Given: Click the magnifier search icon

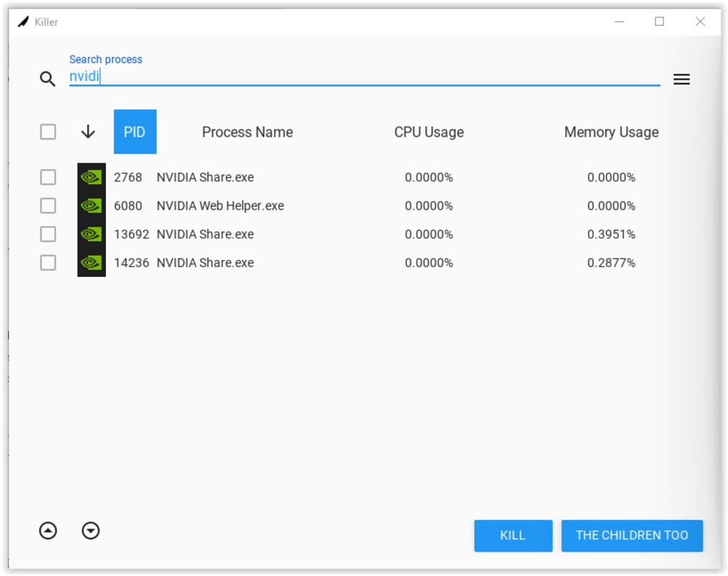Looking at the screenshot, I should [x=48, y=79].
